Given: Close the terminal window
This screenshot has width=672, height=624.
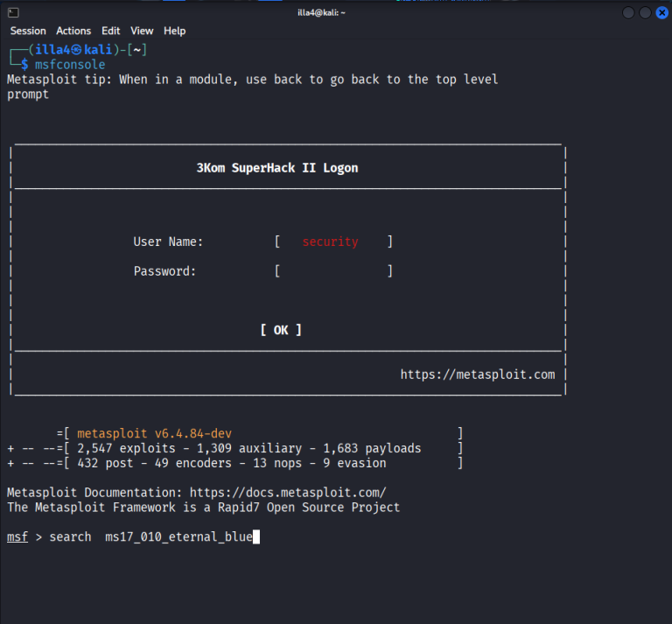Looking at the screenshot, I should click(x=661, y=12).
